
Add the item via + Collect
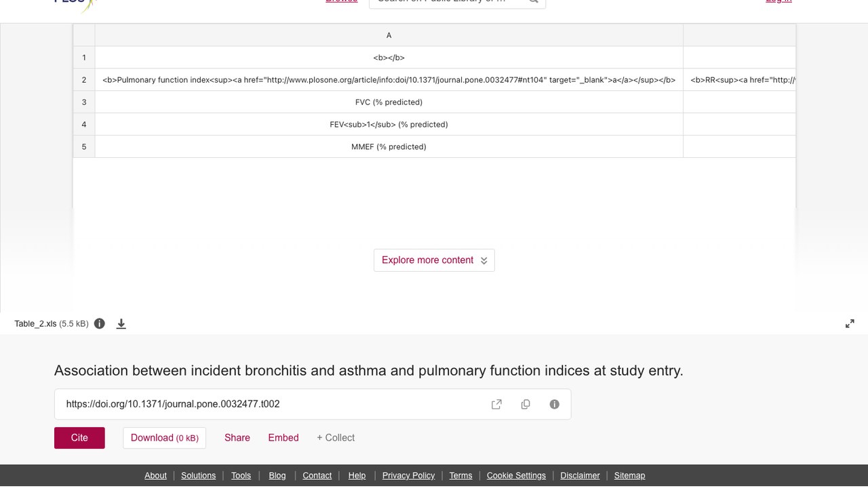click(x=336, y=438)
